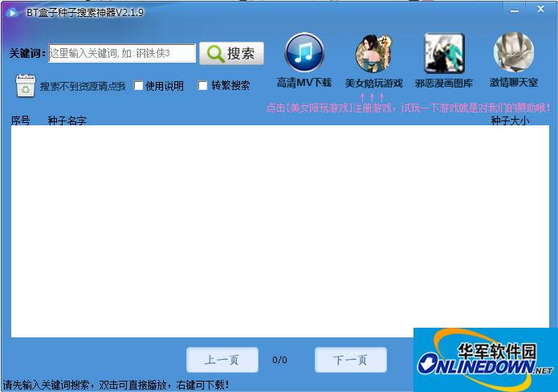Toggle the 使用说明 checkbox
Screen dimensions: 558x392
click(138, 85)
